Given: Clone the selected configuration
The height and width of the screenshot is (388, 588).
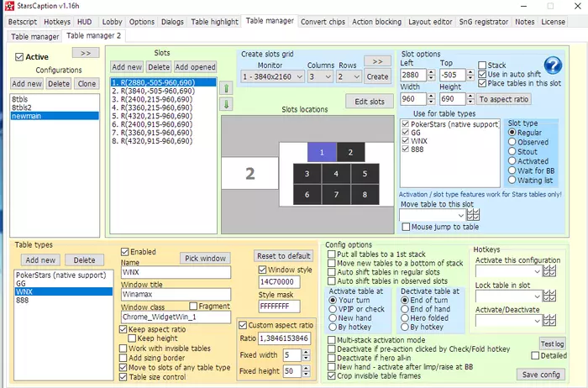Looking at the screenshot, I should pos(87,84).
